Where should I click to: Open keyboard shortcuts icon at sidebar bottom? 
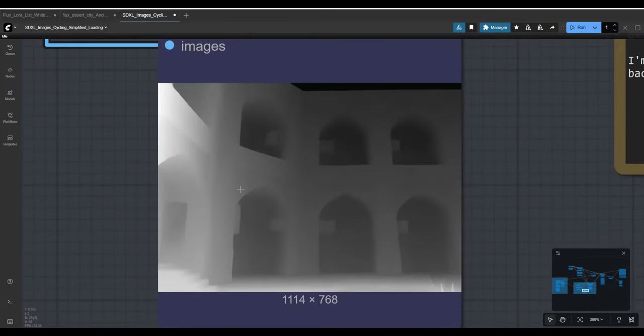pos(10,321)
